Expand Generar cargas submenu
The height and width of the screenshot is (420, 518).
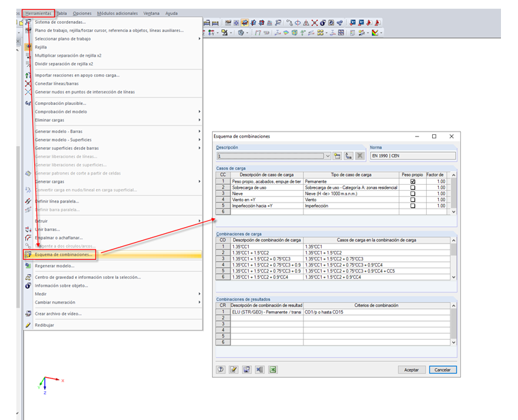199,181
